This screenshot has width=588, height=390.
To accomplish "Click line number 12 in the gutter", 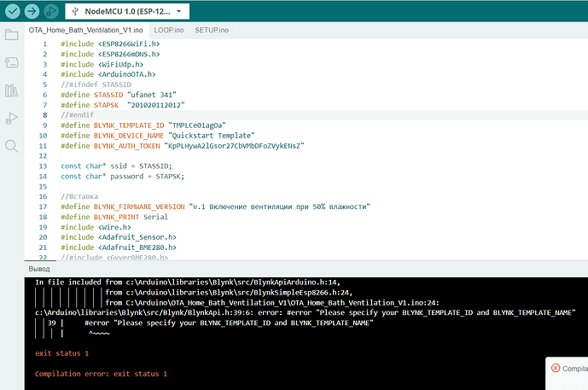I will pyautogui.click(x=43, y=156).
